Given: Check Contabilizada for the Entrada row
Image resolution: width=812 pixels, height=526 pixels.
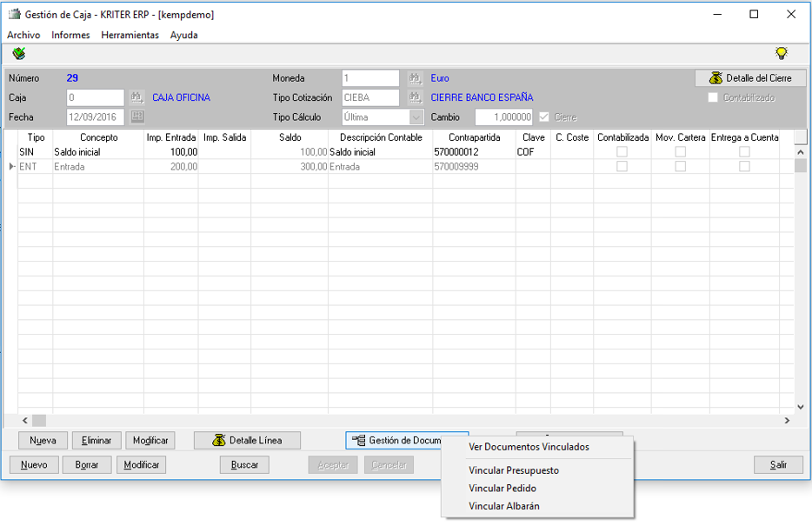Looking at the screenshot, I should pos(622,166).
